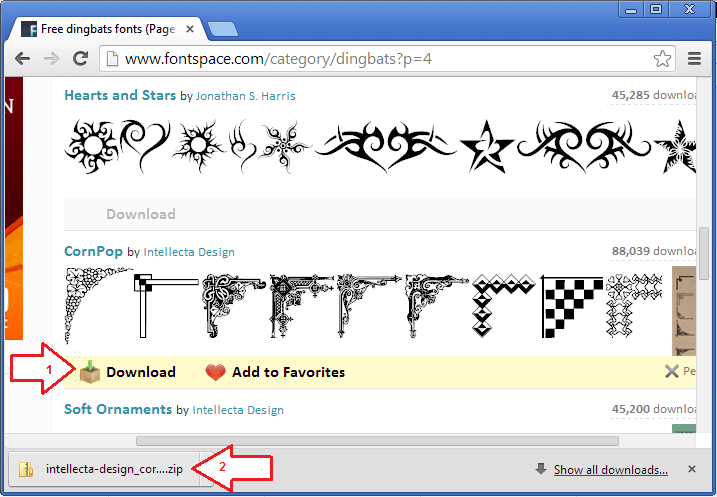The height and width of the screenshot is (497, 717).
Task: Click the X icon on the CornPop row
Action: (671, 372)
